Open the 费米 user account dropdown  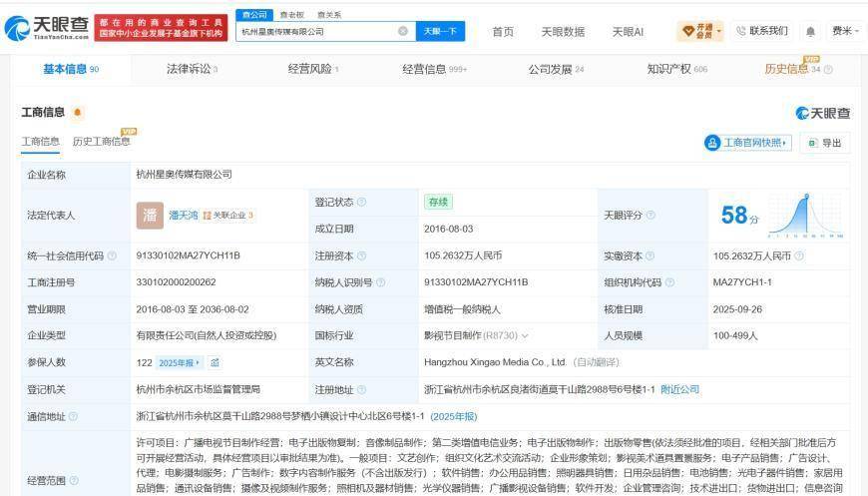pyautogui.click(x=845, y=31)
